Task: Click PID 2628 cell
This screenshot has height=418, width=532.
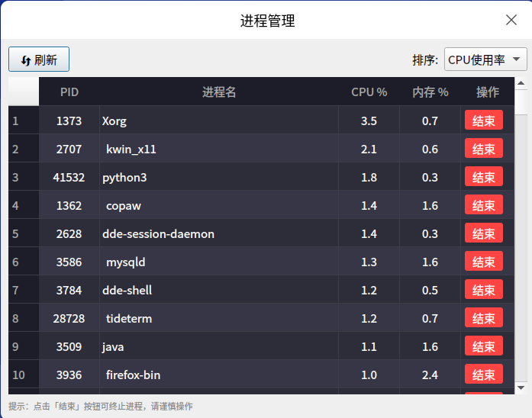Action: [69, 233]
